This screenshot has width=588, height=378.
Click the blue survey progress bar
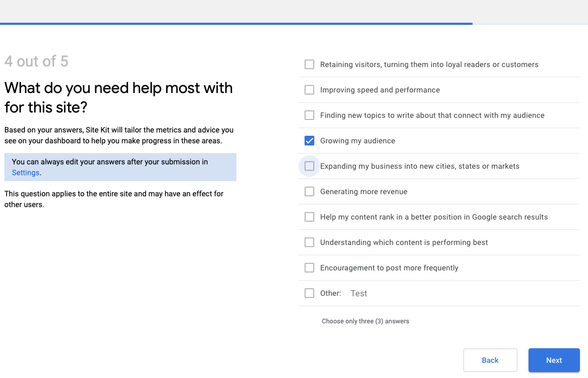click(x=236, y=24)
